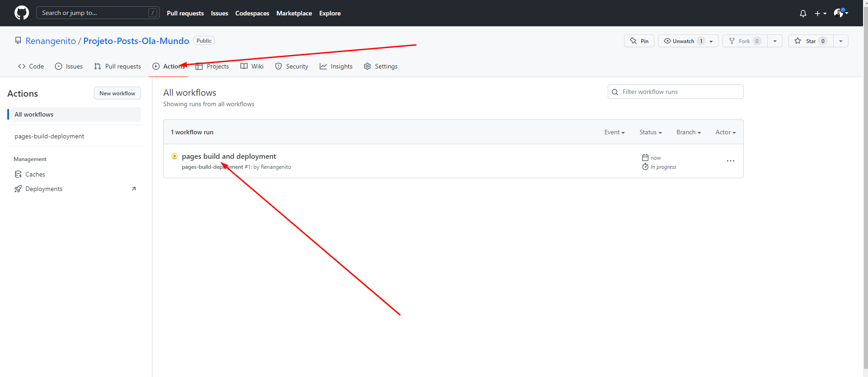This screenshot has width=868, height=377.
Task: Switch to the Code tab
Action: (x=31, y=66)
